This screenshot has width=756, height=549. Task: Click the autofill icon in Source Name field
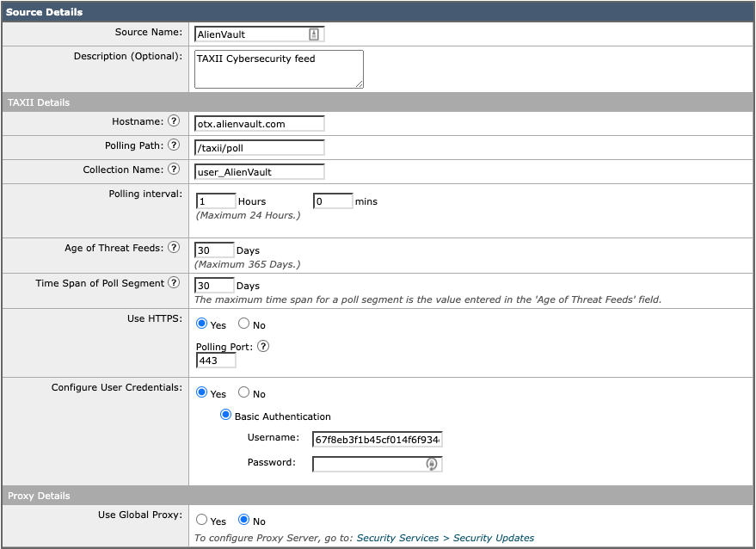pos(314,34)
